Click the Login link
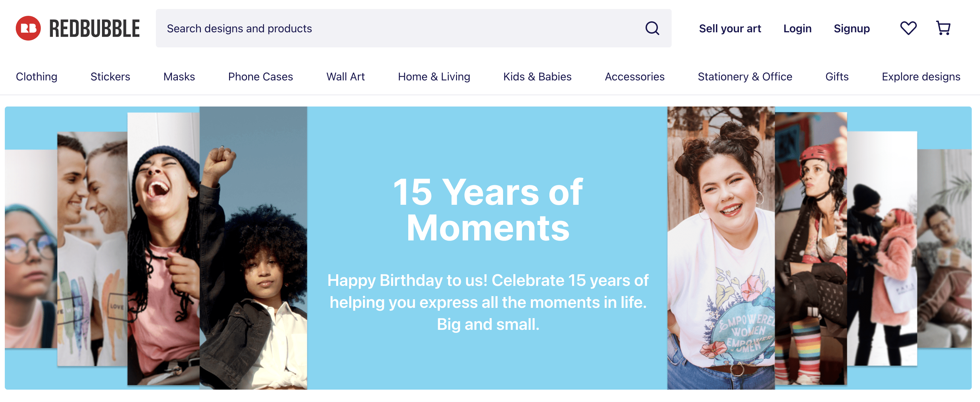Image resolution: width=980 pixels, height=402 pixels. (797, 29)
